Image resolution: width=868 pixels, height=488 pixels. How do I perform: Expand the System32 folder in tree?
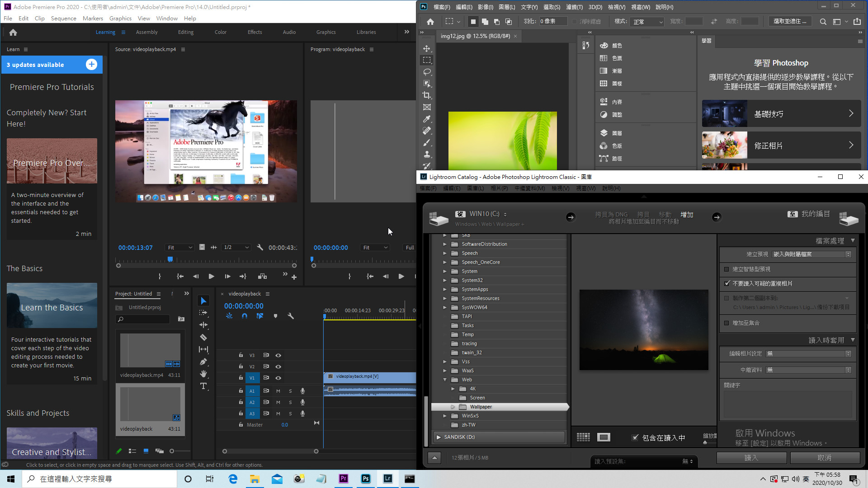pyautogui.click(x=445, y=280)
